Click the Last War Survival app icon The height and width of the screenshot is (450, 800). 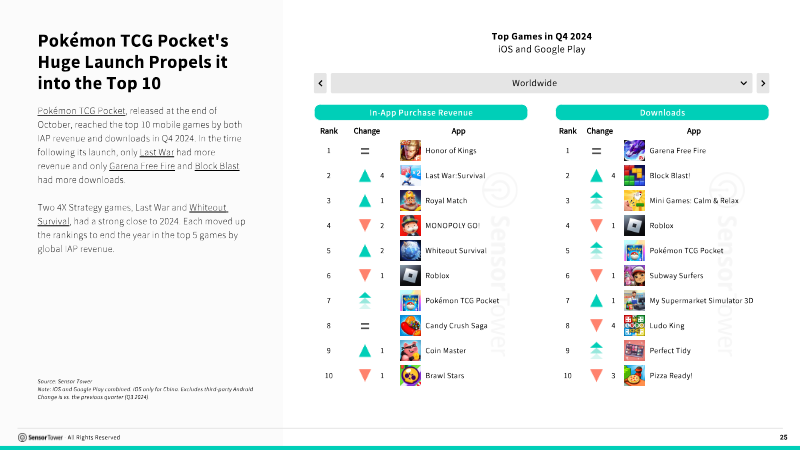[x=411, y=176]
